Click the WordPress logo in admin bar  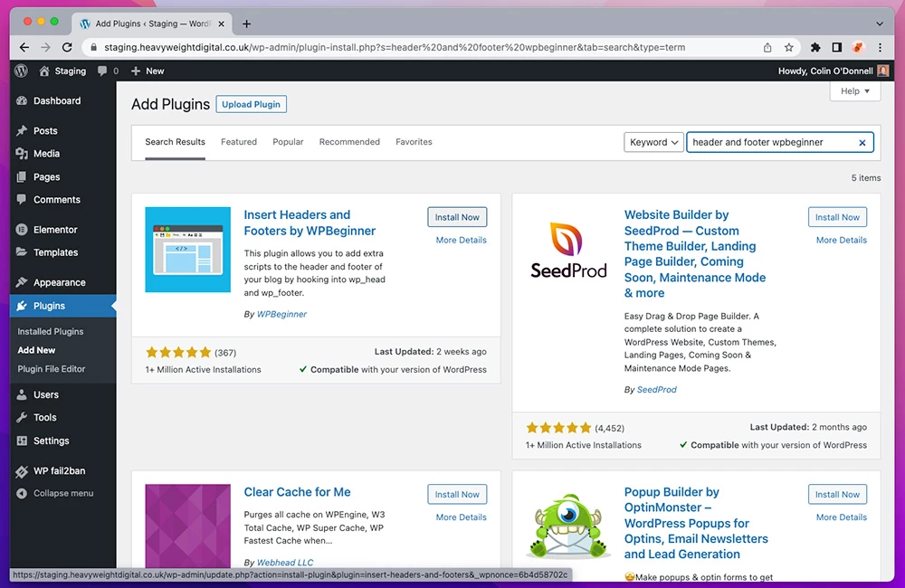coord(21,71)
